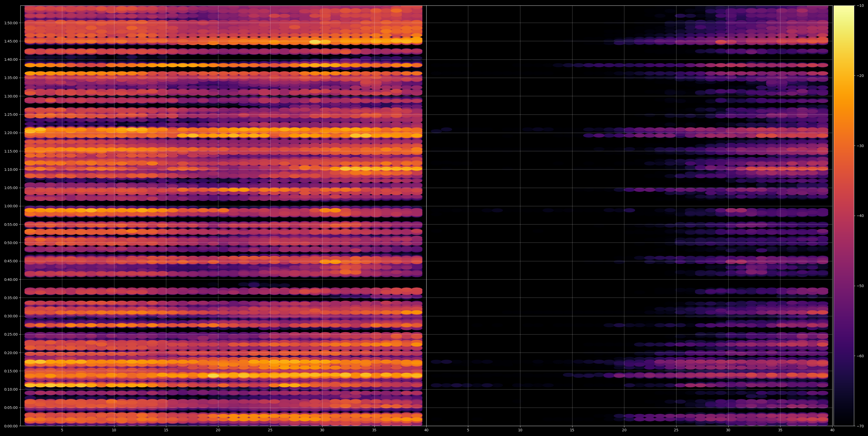Pick x-axis label 20 under the right heatmap
This screenshot has width=868, height=436.
click(x=624, y=430)
